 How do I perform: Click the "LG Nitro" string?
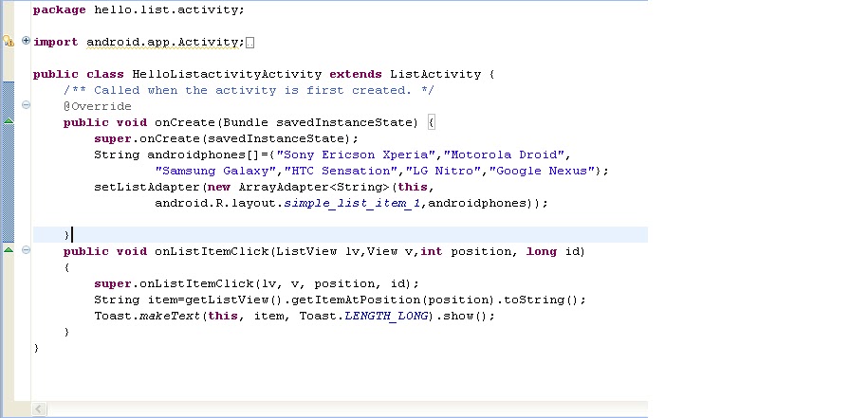[444, 171]
